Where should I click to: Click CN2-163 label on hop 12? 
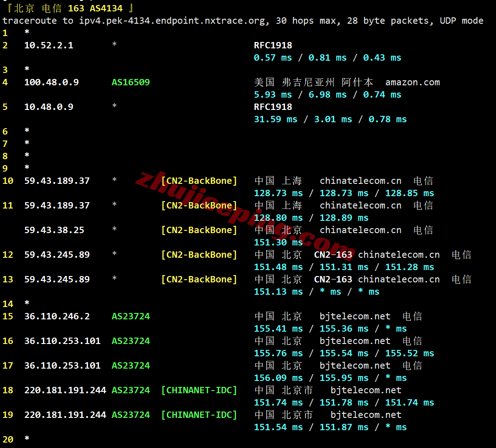[333, 255]
